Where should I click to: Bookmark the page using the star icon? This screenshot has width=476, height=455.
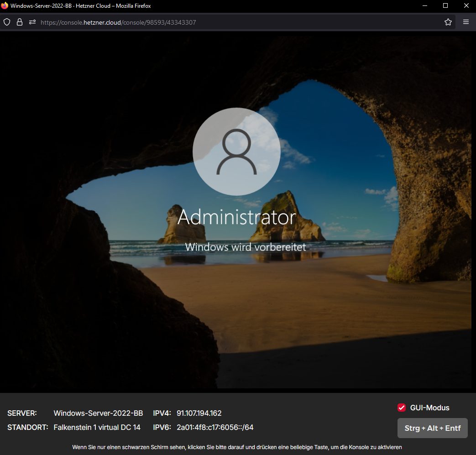click(x=448, y=21)
